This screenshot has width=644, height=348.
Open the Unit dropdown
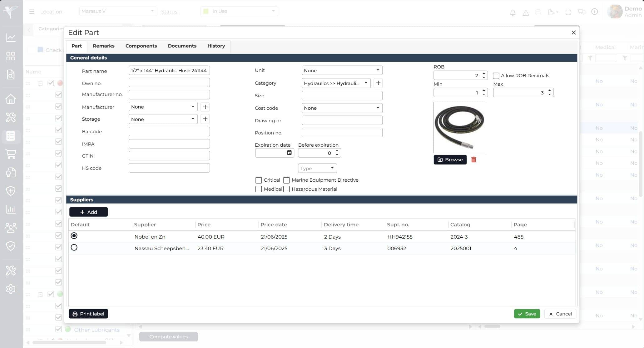tap(342, 70)
